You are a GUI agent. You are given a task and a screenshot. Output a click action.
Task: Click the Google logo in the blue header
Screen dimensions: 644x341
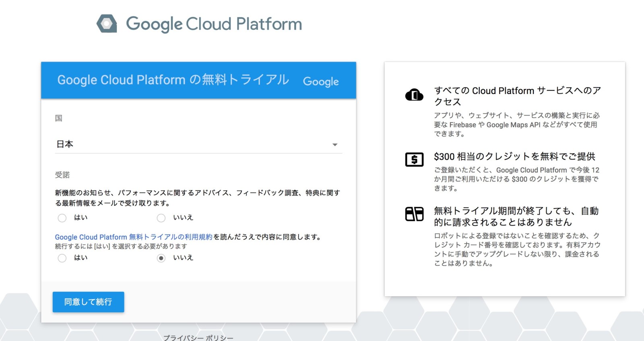coord(321,81)
